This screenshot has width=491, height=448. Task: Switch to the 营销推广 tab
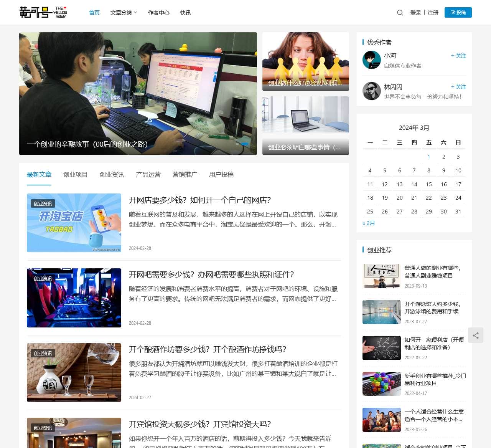[185, 175]
